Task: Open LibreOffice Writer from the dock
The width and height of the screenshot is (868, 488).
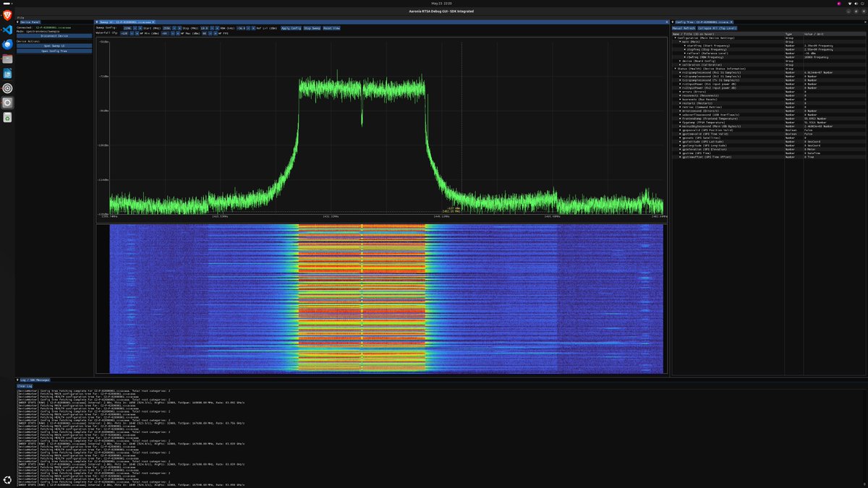Action: [7, 74]
